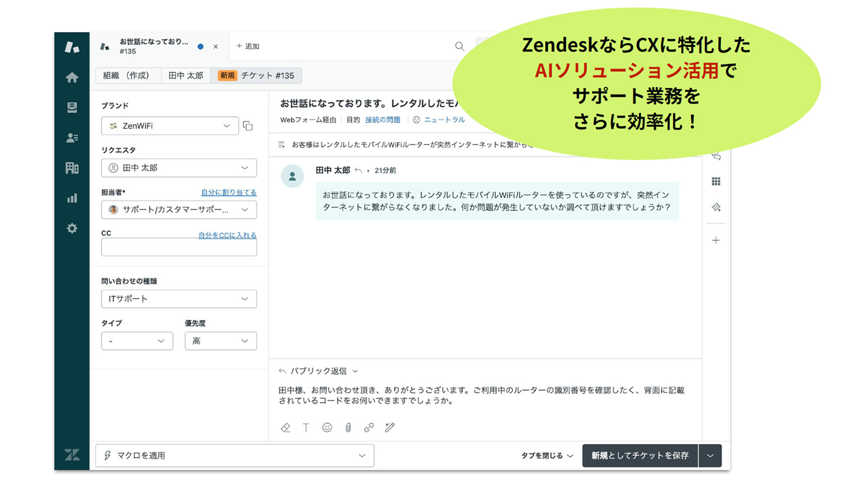Click the 自分をCCに入れる link

(x=227, y=235)
